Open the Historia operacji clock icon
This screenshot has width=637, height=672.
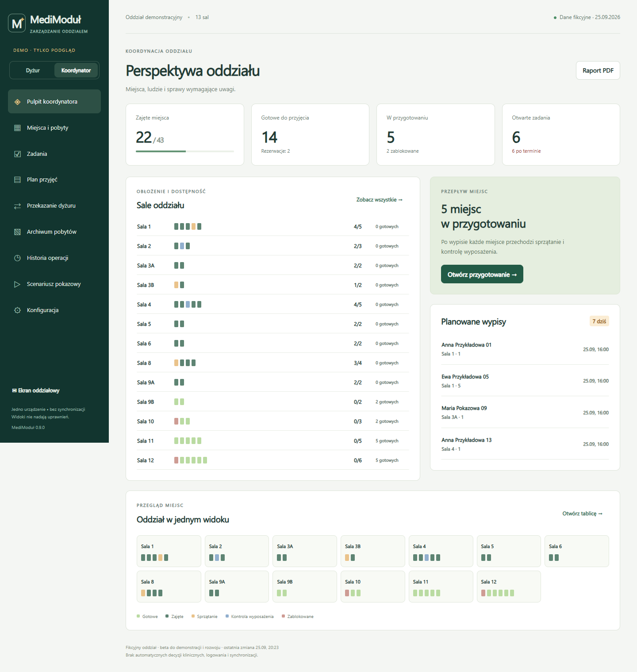(x=18, y=258)
